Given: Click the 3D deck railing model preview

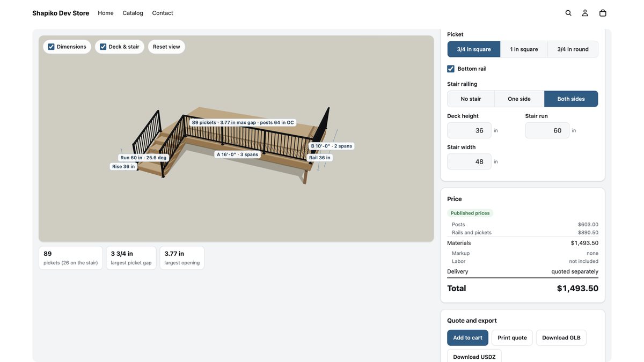Looking at the screenshot, I should [236, 138].
